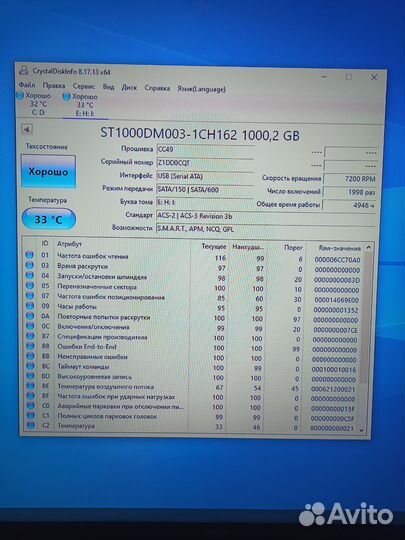The height and width of the screenshot is (540, 405).
Task: Click the Текущее column header
Action: point(214,246)
